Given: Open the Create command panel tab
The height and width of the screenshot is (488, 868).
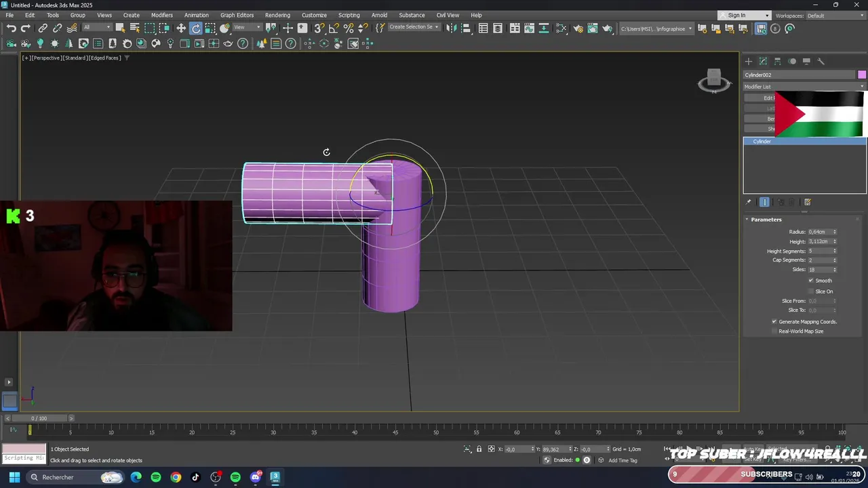Looking at the screenshot, I should [x=749, y=61].
